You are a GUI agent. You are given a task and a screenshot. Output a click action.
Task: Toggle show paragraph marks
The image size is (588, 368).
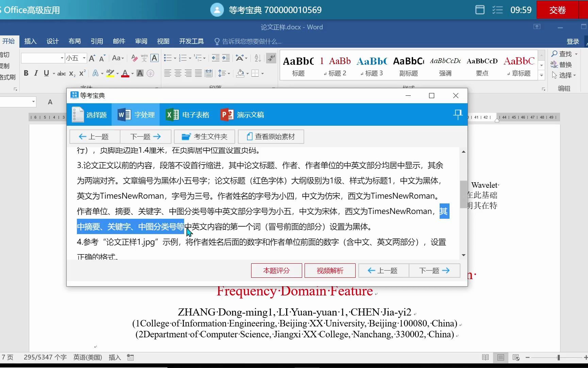tap(271, 58)
